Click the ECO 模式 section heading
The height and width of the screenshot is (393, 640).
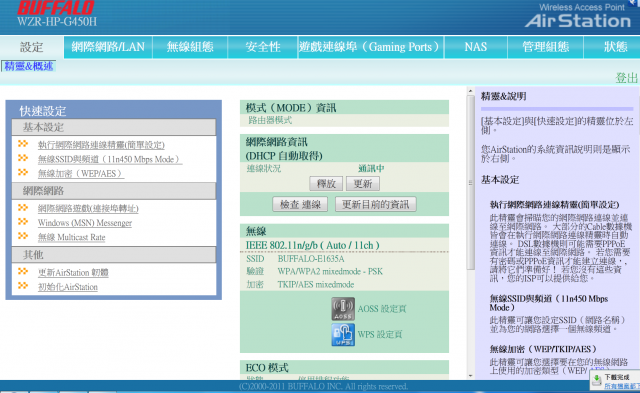tap(267, 367)
